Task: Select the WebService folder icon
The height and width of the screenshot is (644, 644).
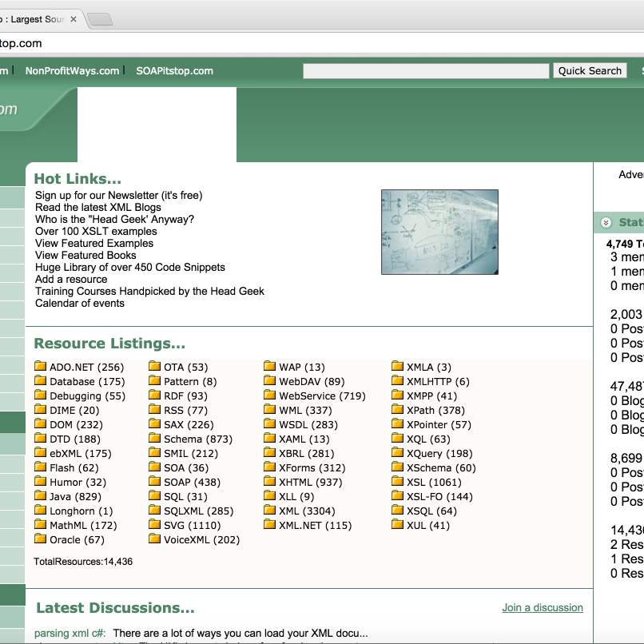Action: [269, 394]
